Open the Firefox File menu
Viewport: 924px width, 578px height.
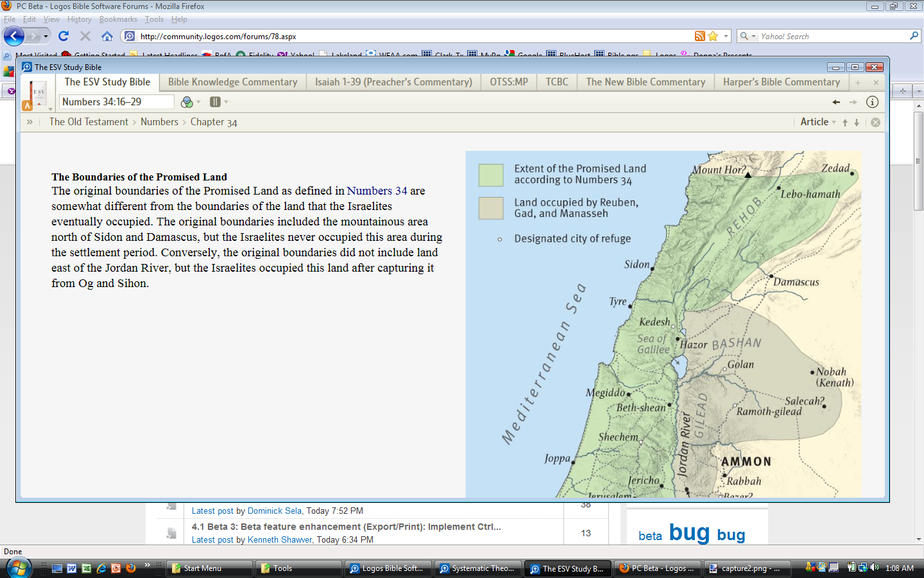click(10, 19)
